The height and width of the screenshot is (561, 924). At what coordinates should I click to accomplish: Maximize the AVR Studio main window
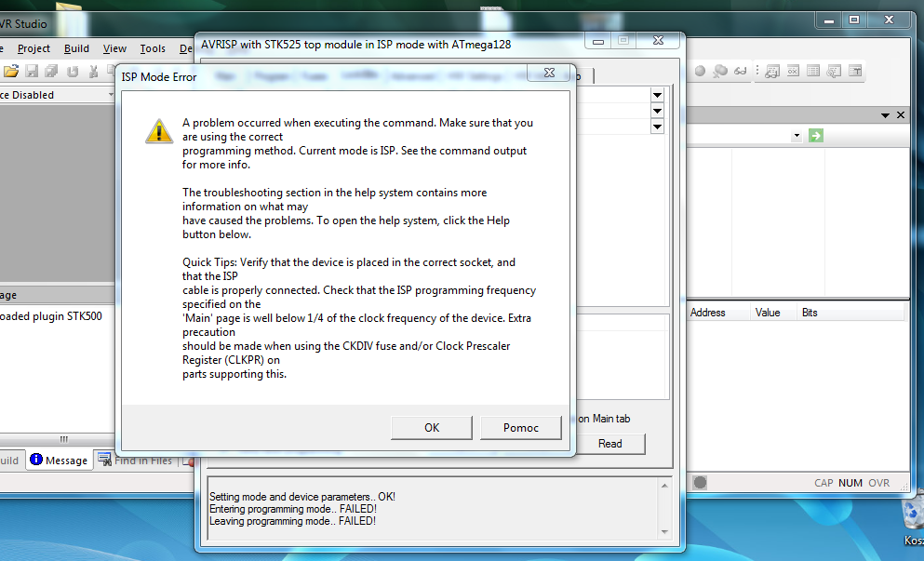854,20
